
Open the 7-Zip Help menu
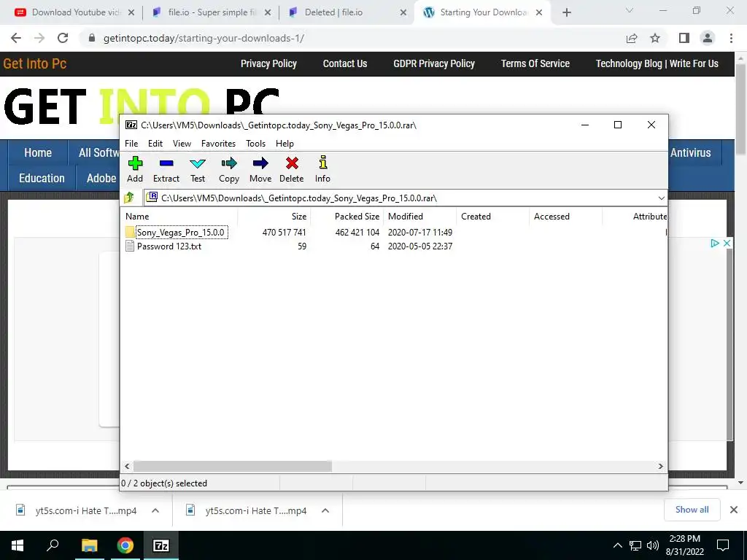point(285,144)
